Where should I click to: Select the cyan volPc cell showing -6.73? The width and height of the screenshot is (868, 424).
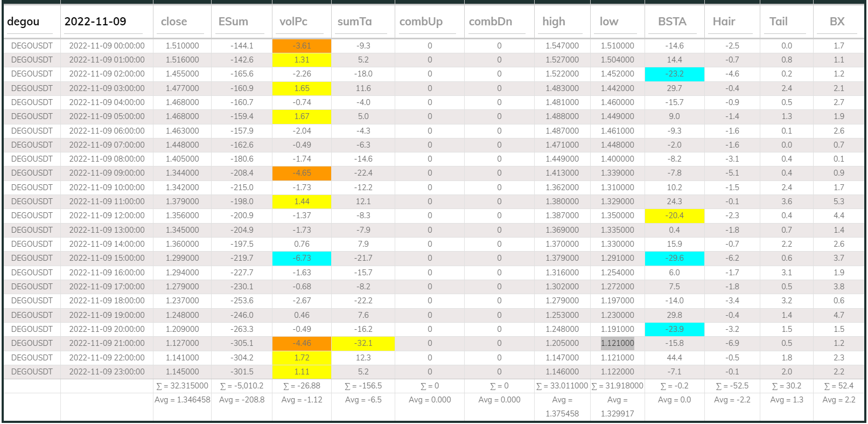tap(302, 259)
